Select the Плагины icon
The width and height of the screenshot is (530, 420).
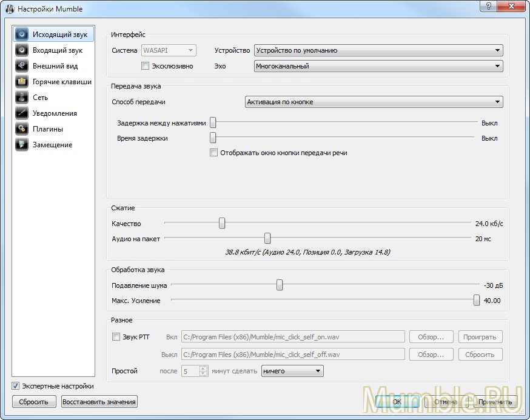(x=22, y=129)
